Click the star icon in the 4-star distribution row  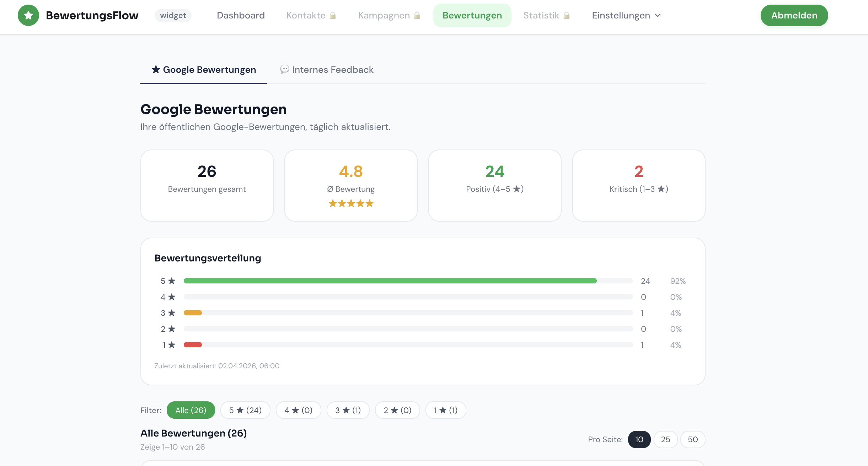tap(172, 297)
